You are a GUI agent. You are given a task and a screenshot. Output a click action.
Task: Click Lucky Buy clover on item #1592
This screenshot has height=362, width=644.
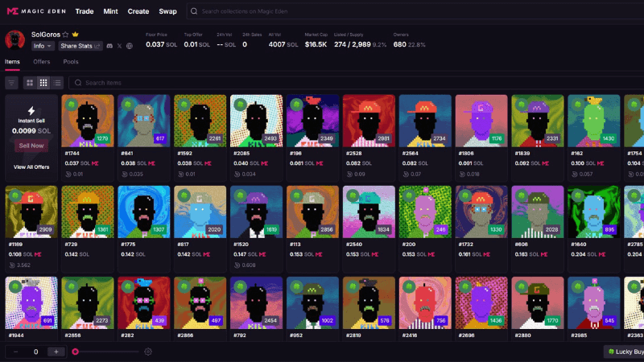(x=184, y=105)
